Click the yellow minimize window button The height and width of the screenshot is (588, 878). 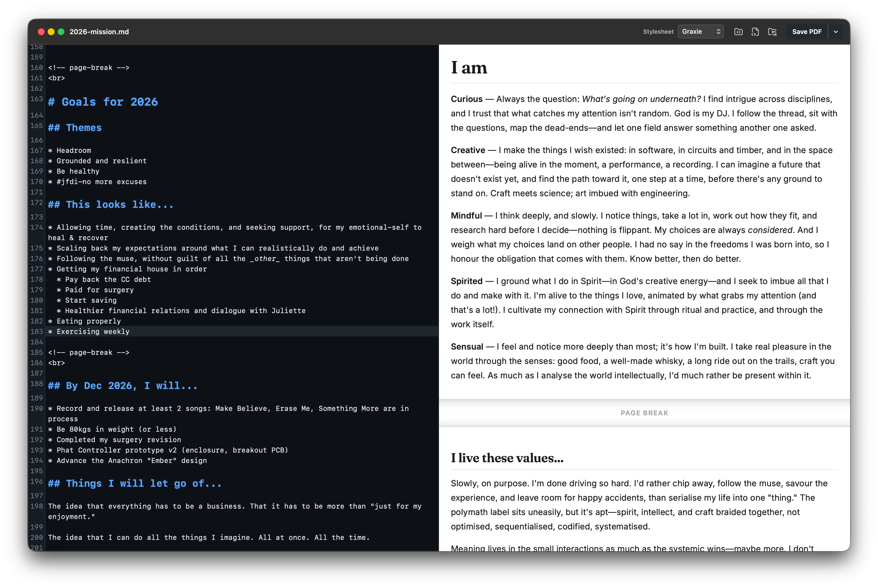pyautogui.click(x=51, y=32)
